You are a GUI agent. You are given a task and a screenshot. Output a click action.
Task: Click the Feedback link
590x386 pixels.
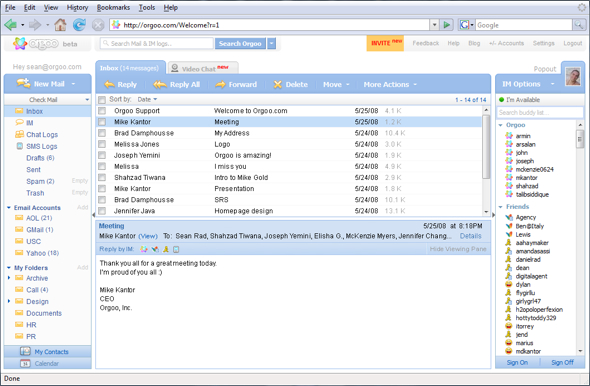(426, 43)
